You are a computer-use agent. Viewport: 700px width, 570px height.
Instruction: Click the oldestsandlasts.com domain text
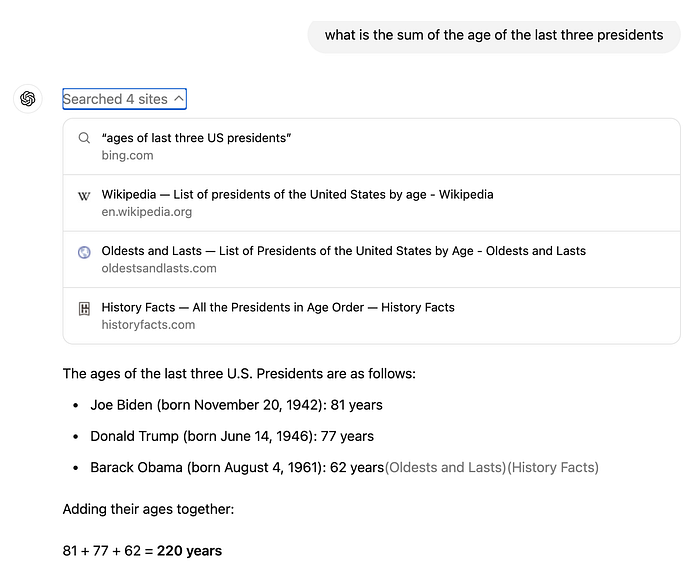[x=159, y=268]
